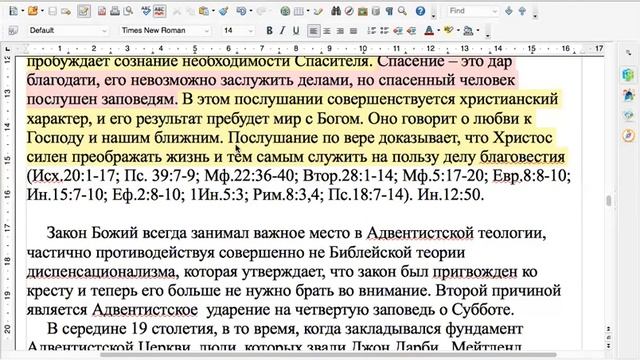Toggle the numbered list

pos(371,30)
